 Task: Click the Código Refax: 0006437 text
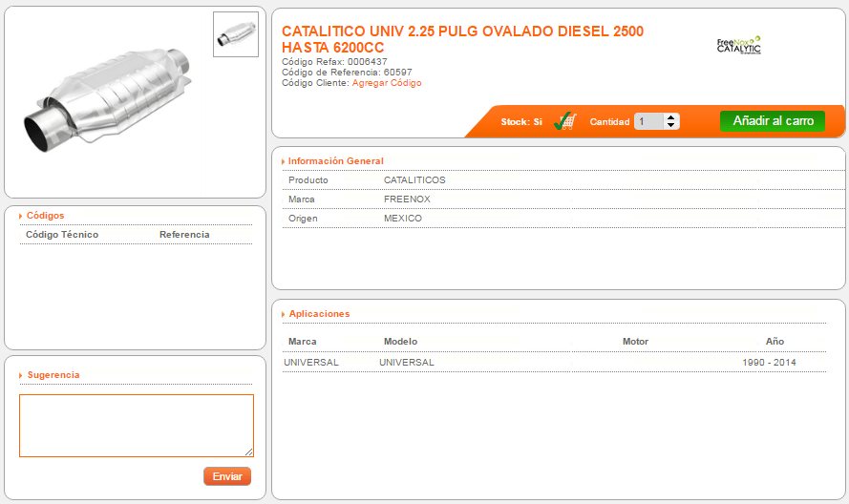click(334, 62)
